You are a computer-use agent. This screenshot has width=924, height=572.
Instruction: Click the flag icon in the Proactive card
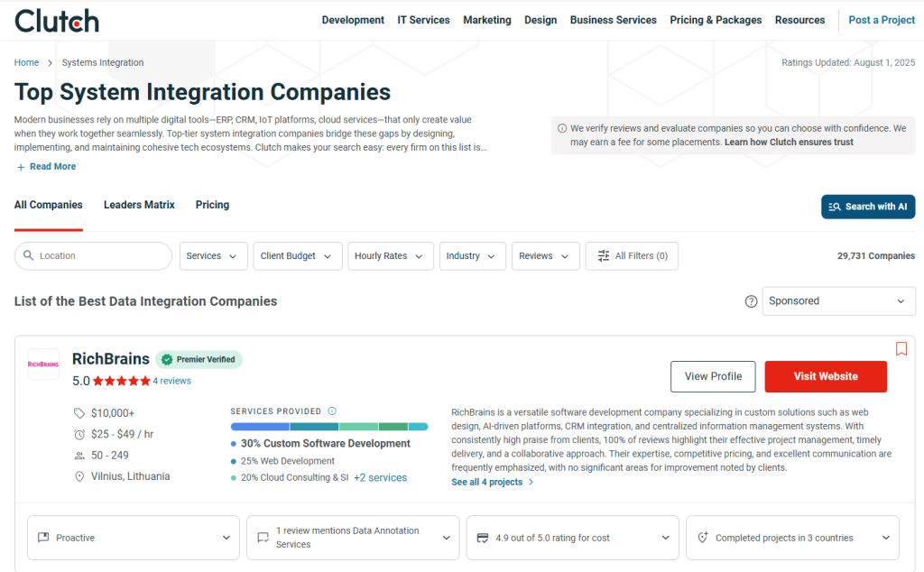coord(42,537)
